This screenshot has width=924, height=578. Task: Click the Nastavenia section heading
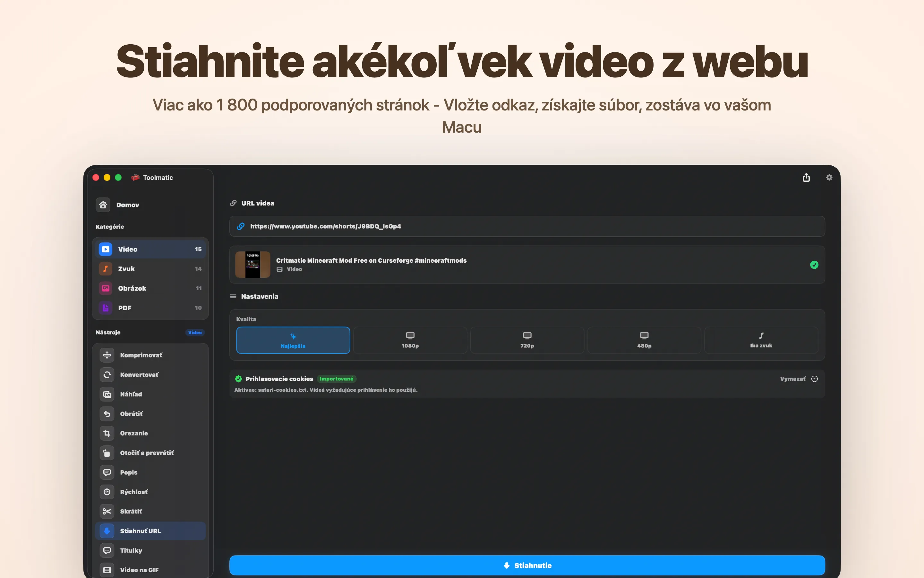(x=260, y=296)
